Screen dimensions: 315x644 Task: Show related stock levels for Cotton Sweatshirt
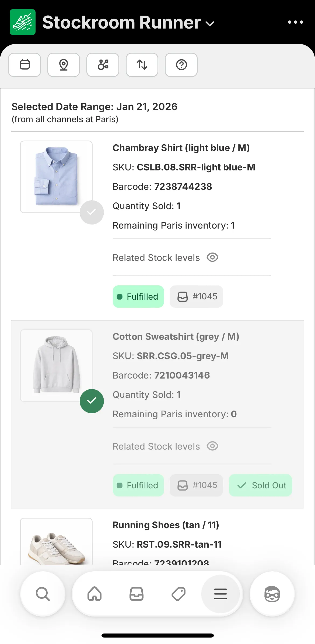click(x=212, y=446)
